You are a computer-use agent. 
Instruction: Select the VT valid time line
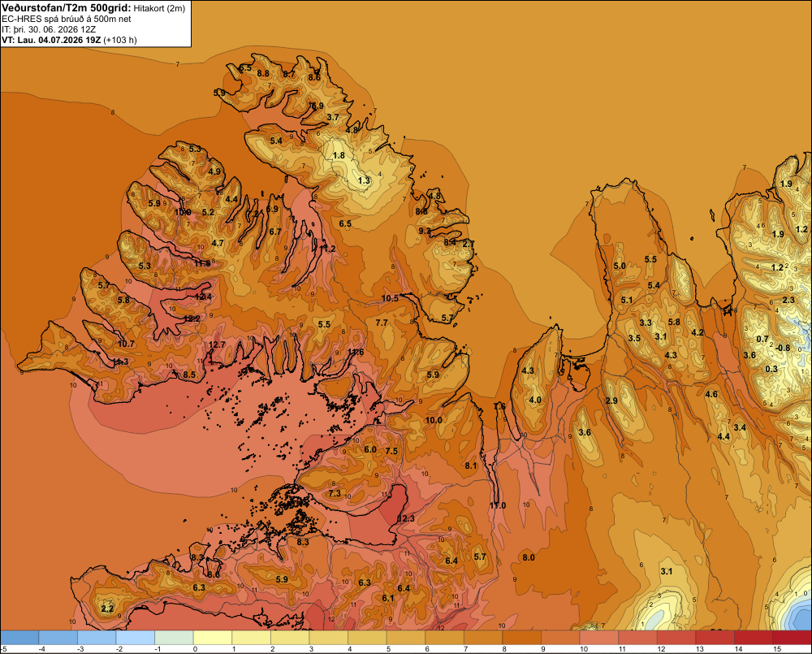tap(69, 40)
